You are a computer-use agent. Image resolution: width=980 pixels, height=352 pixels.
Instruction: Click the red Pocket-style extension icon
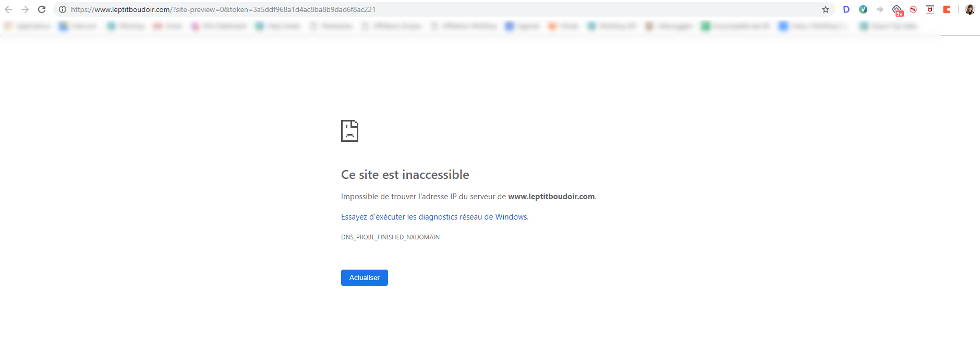(930, 9)
